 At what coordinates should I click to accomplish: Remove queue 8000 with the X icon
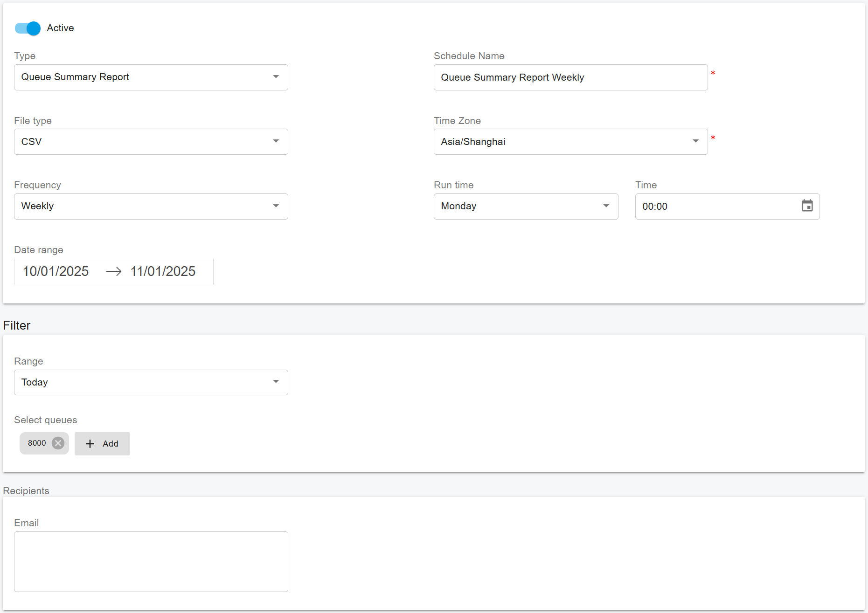(x=58, y=443)
